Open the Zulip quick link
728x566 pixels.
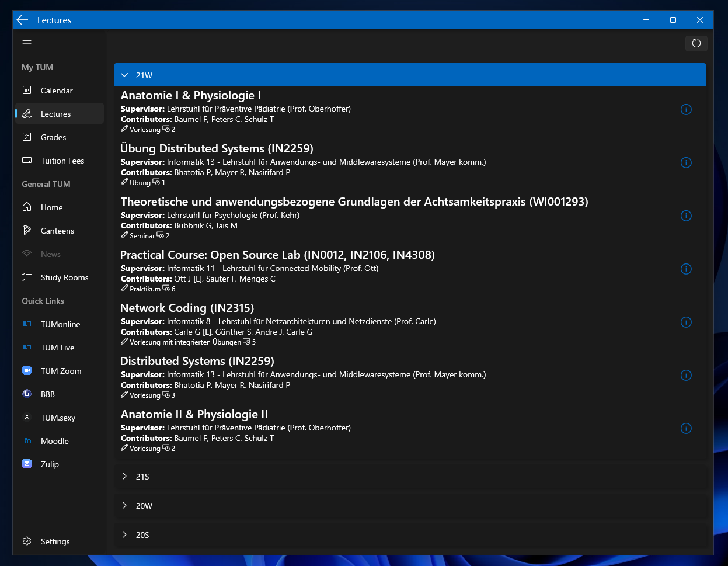60,464
